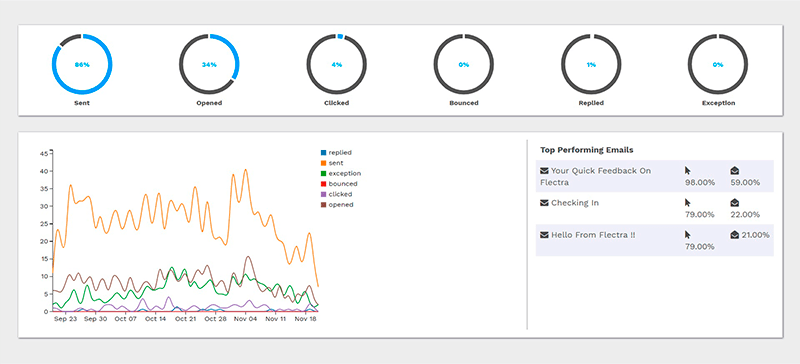Click the Nov 18 axis label
Image resolution: width=800 pixels, height=364 pixels.
[x=305, y=319]
